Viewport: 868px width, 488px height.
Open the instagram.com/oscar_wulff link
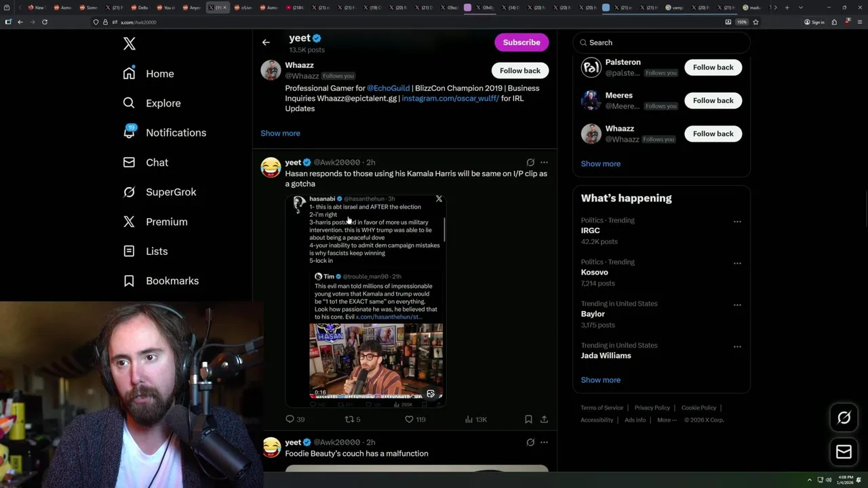click(450, 98)
